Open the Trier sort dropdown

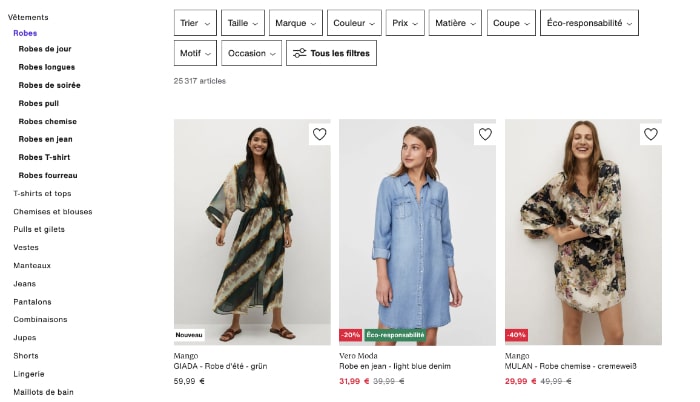(x=194, y=23)
